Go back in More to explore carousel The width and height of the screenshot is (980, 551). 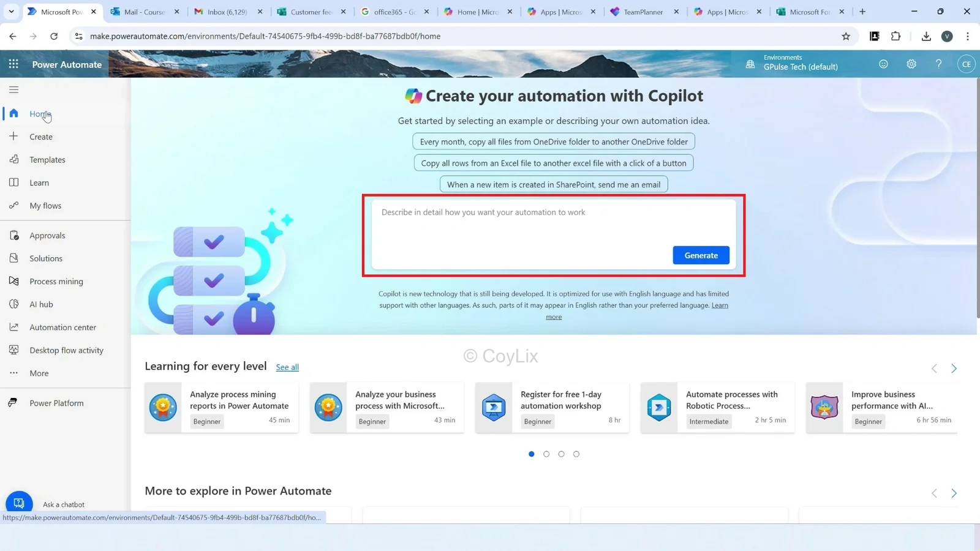coord(934,493)
